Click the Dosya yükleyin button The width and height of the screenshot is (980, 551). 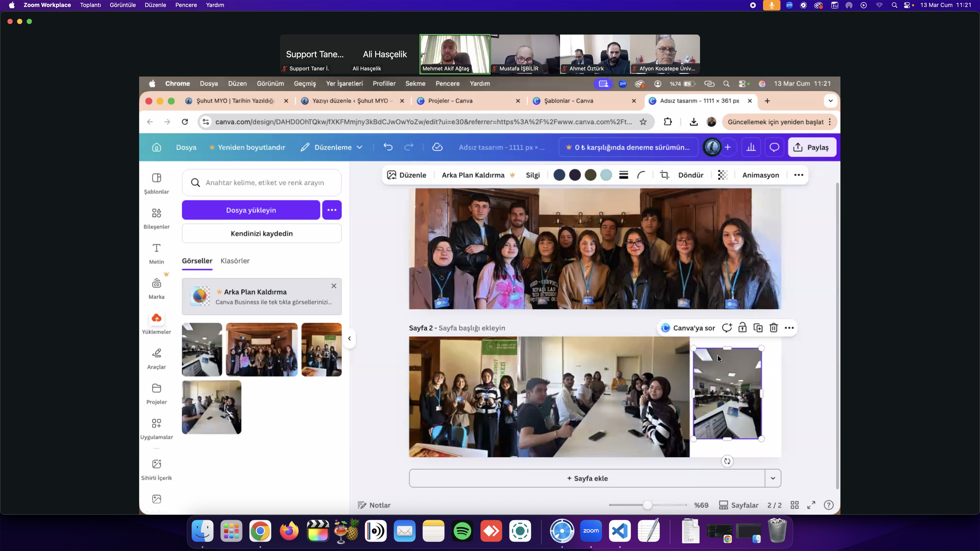tap(251, 210)
